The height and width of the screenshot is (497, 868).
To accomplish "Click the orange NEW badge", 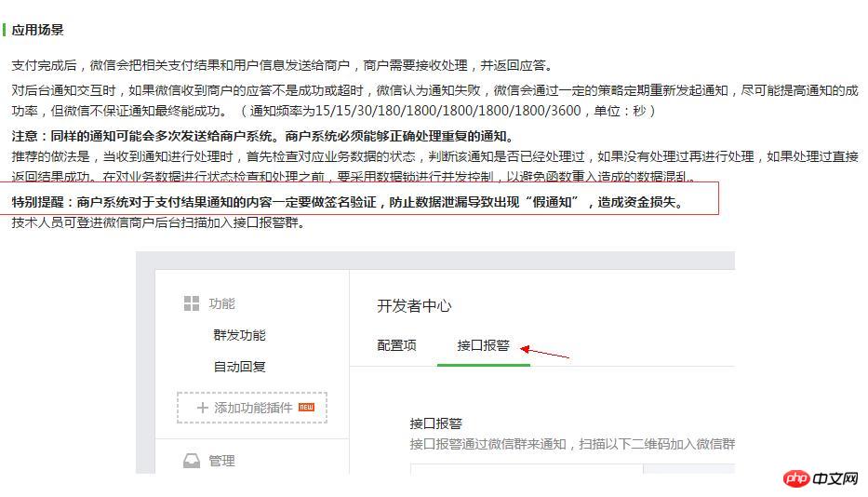I will tap(306, 408).
